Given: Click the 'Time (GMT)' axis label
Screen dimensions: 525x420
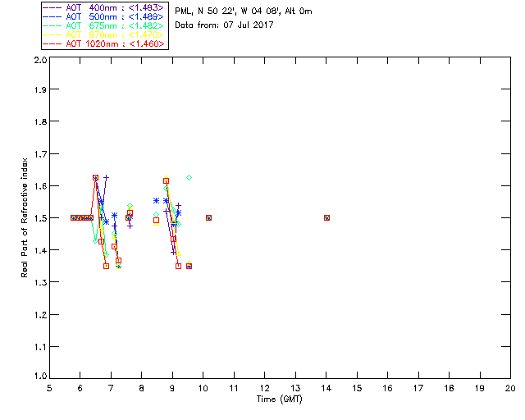Looking at the screenshot, I should pos(279,399).
